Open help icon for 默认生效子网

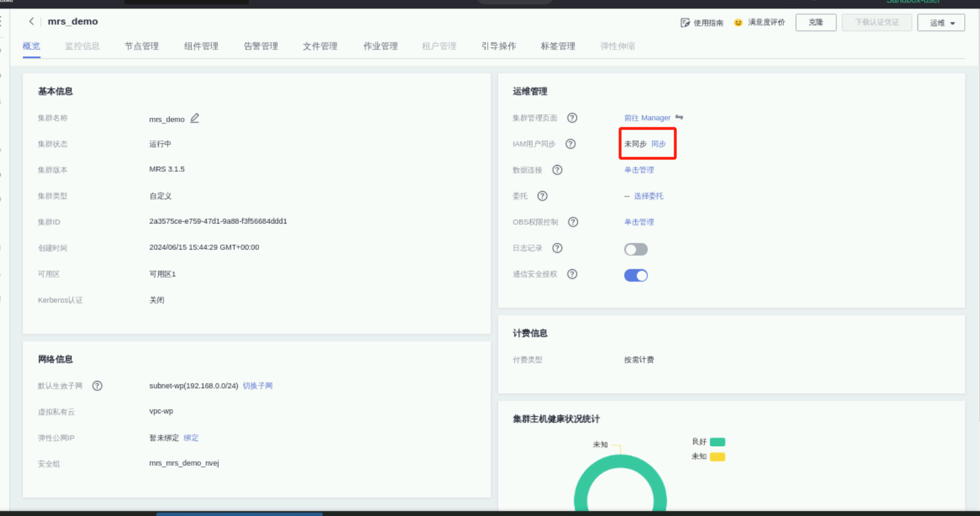[x=97, y=386]
